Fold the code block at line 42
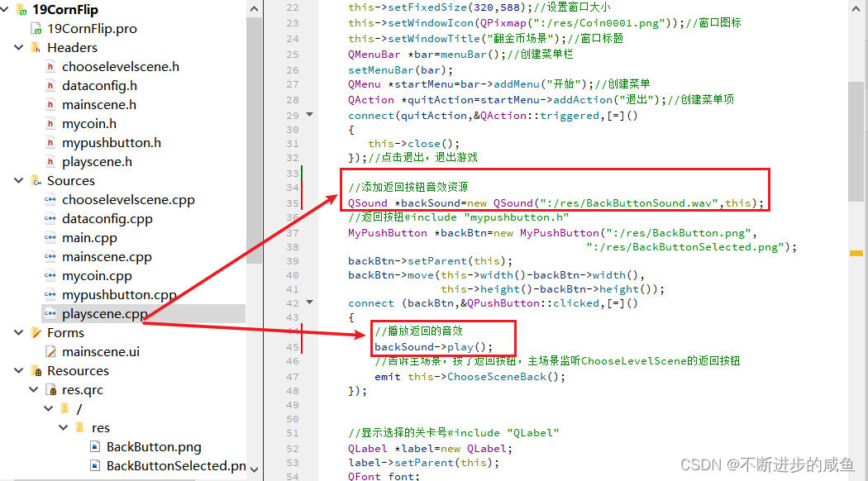 point(309,302)
